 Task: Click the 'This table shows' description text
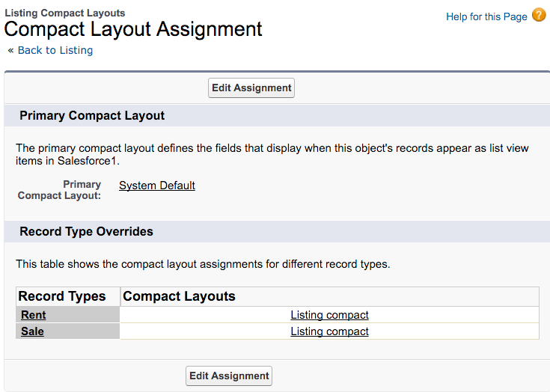[203, 264]
